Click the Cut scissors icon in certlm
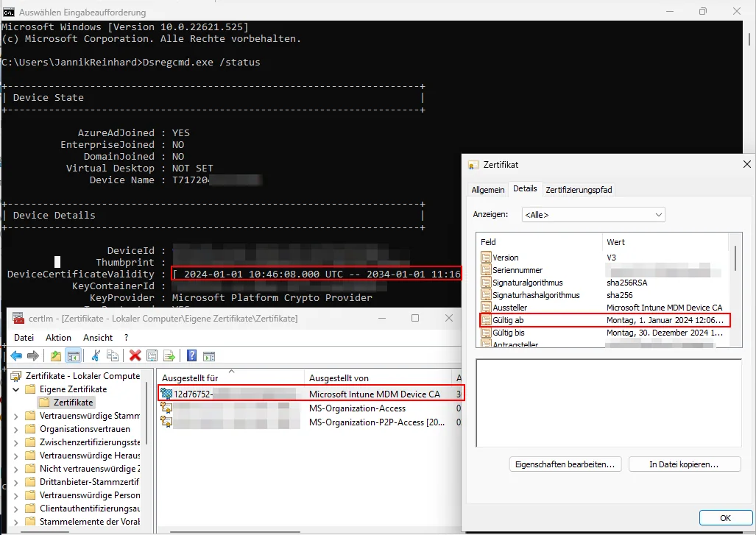Viewport: 756px width, 535px height. click(x=96, y=356)
